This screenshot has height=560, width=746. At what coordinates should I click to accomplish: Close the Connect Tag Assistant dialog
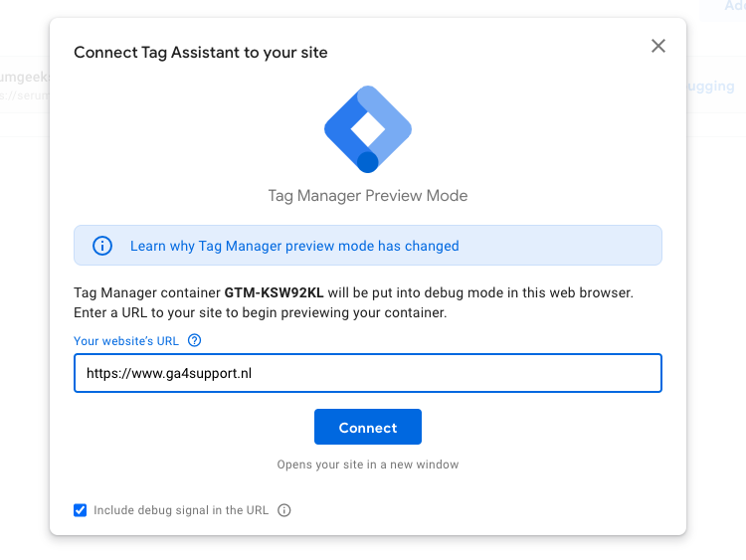click(658, 46)
